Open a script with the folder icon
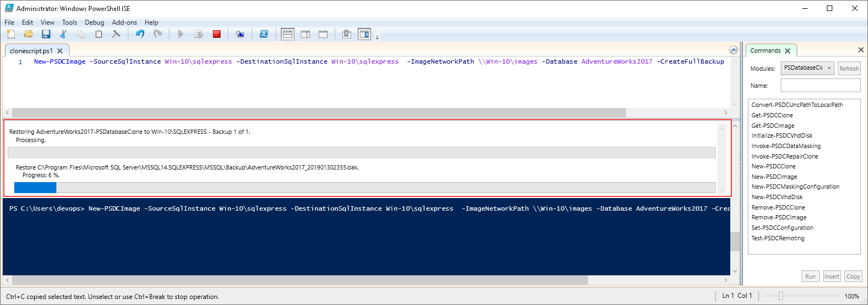Viewport: 868px width, 305px height. coord(29,34)
